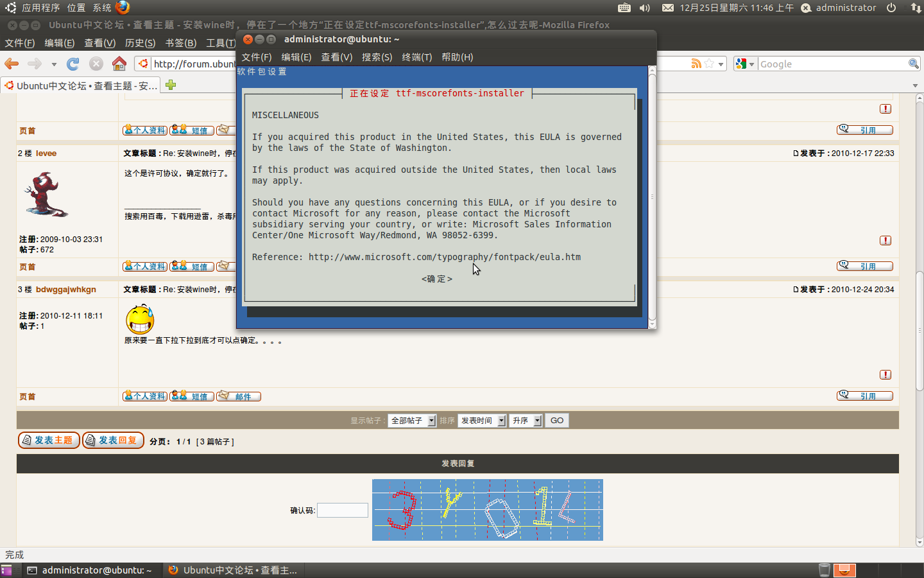Click GO button beside sort options
Image resolution: width=924 pixels, height=578 pixels.
(557, 421)
